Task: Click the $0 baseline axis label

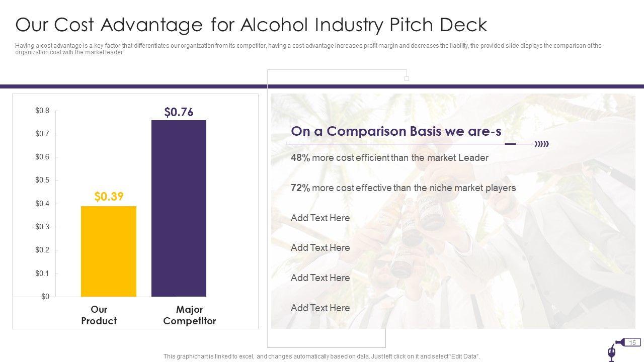Action: pyautogui.click(x=45, y=297)
